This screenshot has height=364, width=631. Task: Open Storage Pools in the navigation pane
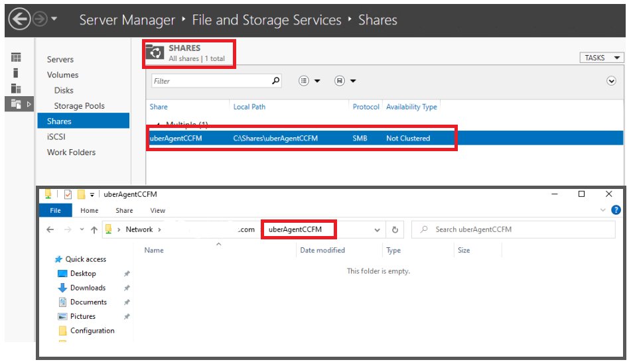click(79, 106)
